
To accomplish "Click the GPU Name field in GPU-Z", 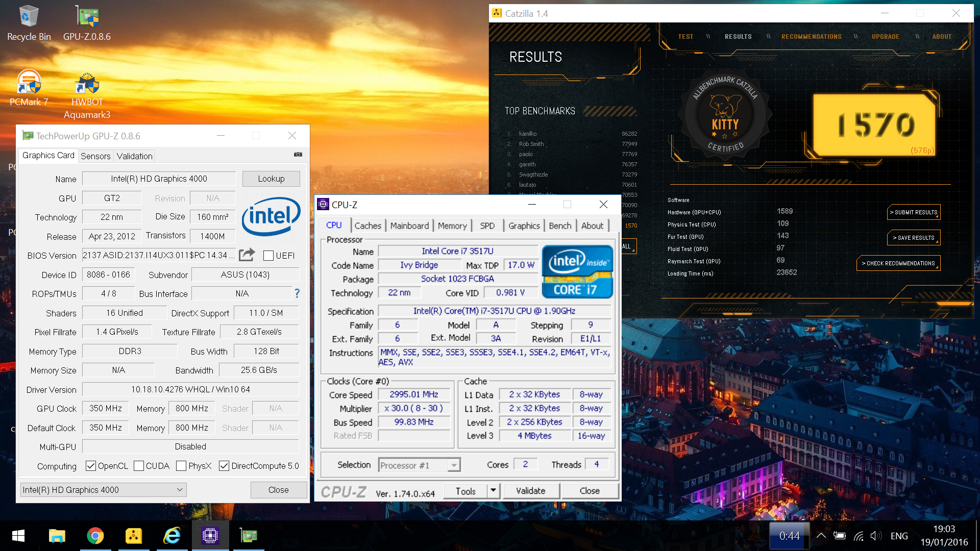I will [159, 179].
